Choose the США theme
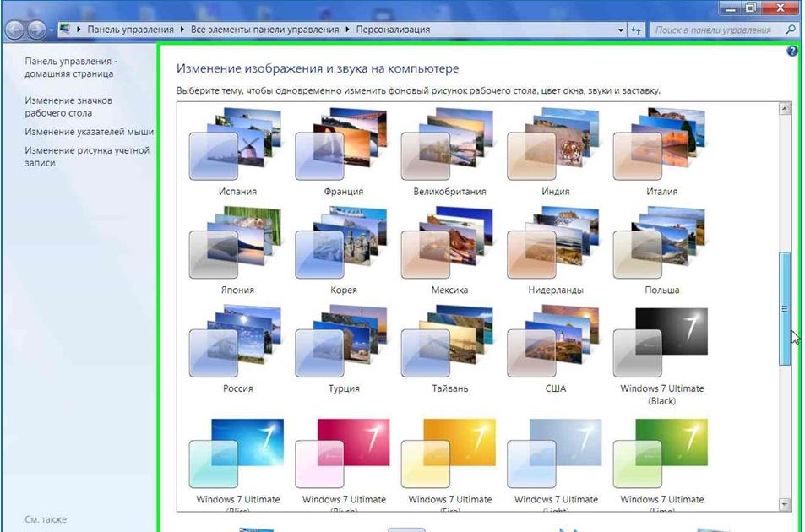 [556, 350]
